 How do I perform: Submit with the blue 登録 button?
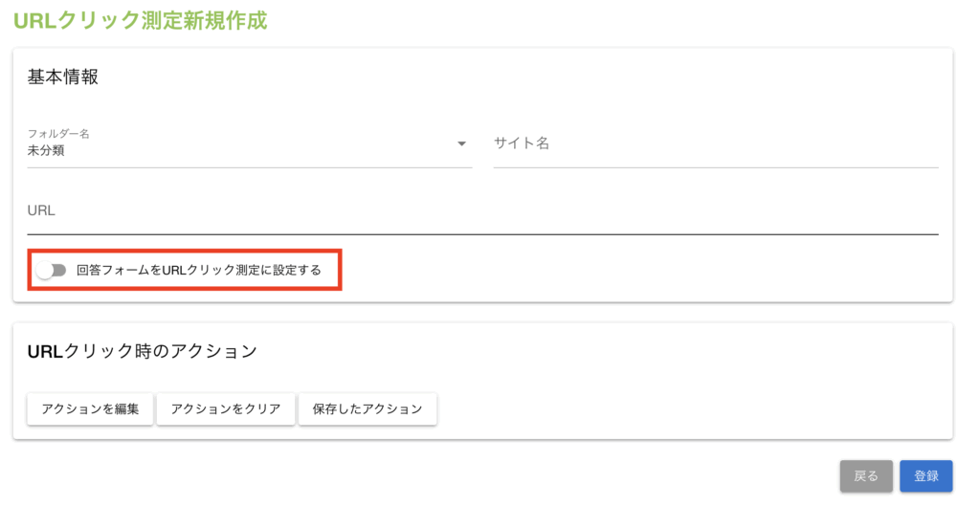[x=925, y=475]
